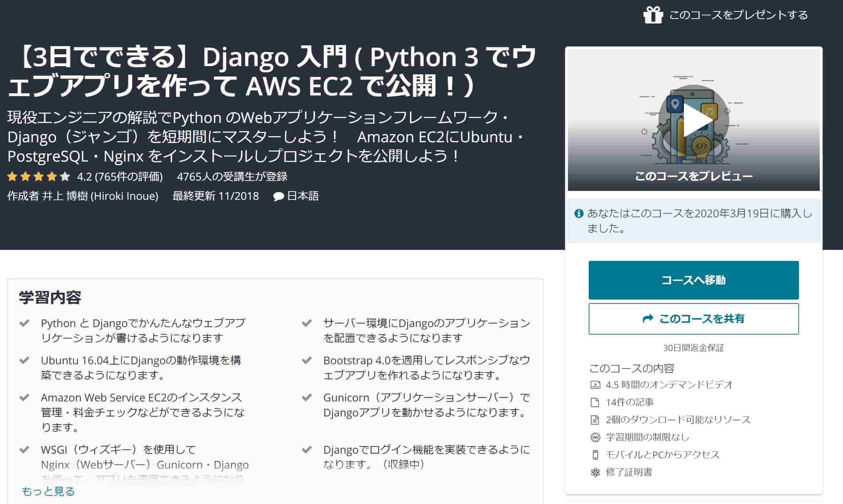The image size is (843, 504).
Task: Expand learning content with もっと見る
Action: pos(48,491)
